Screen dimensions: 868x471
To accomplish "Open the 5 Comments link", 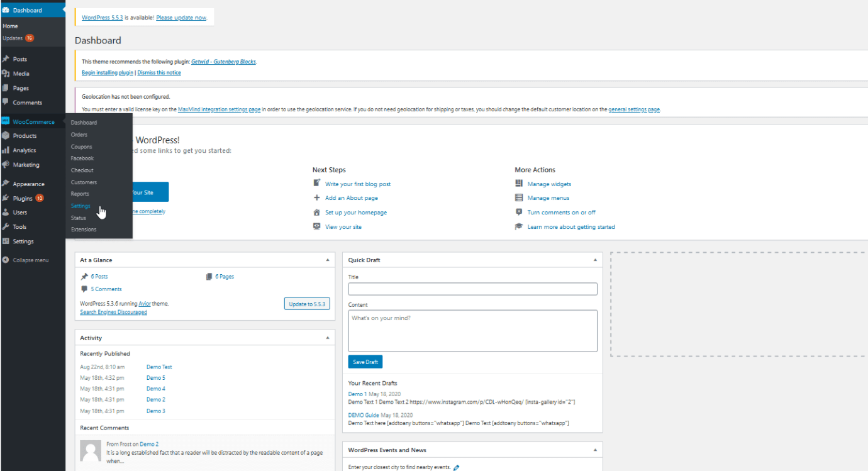I will (x=106, y=289).
